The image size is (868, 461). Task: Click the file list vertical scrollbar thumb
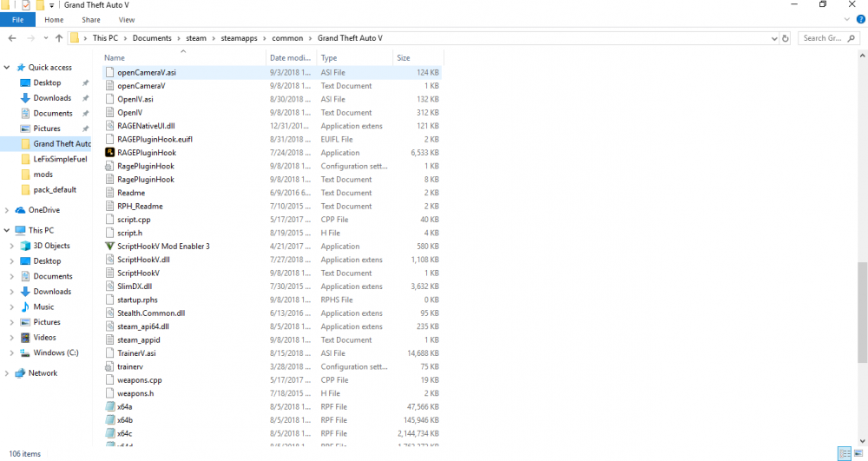click(862, 313)
